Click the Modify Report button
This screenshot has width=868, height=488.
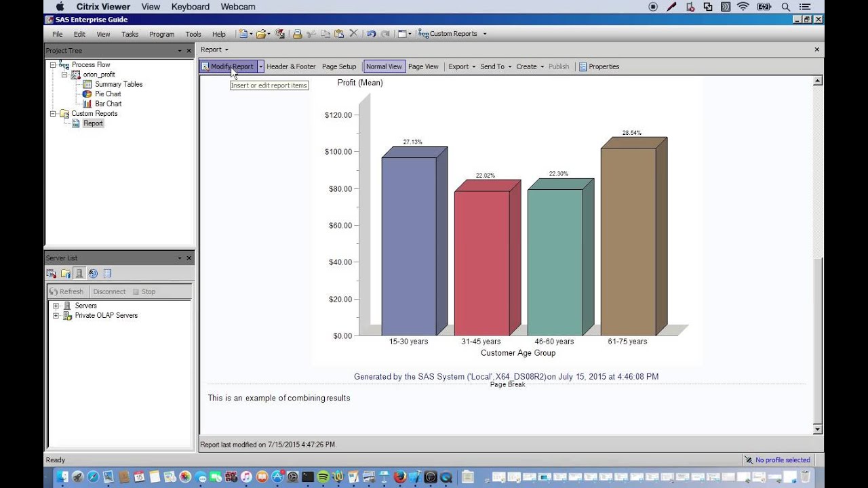click(228, 66)
